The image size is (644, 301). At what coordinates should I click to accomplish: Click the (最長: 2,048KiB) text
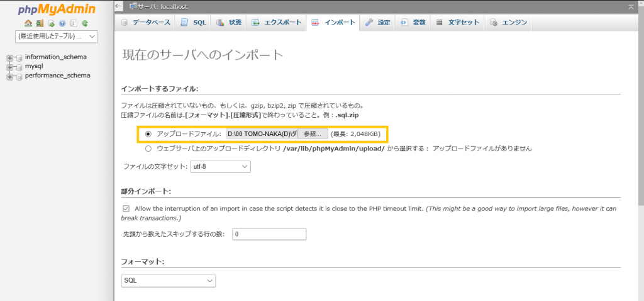tap(356, 134)
